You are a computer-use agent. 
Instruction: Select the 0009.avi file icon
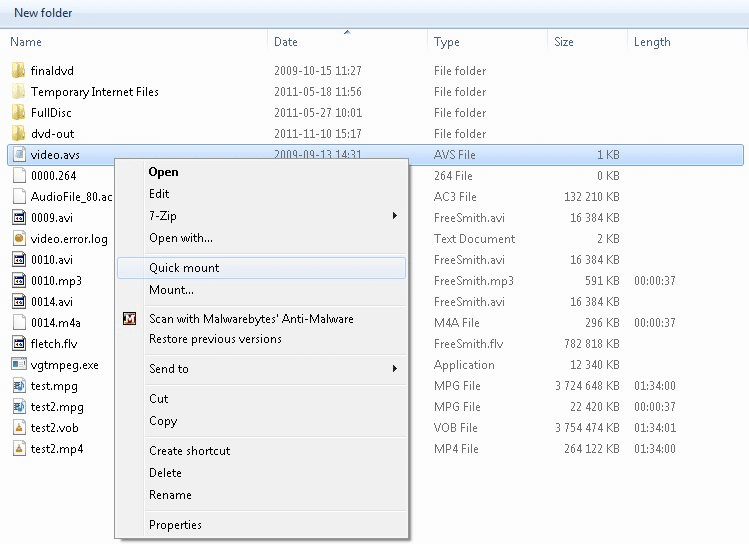tap(19, 217)
